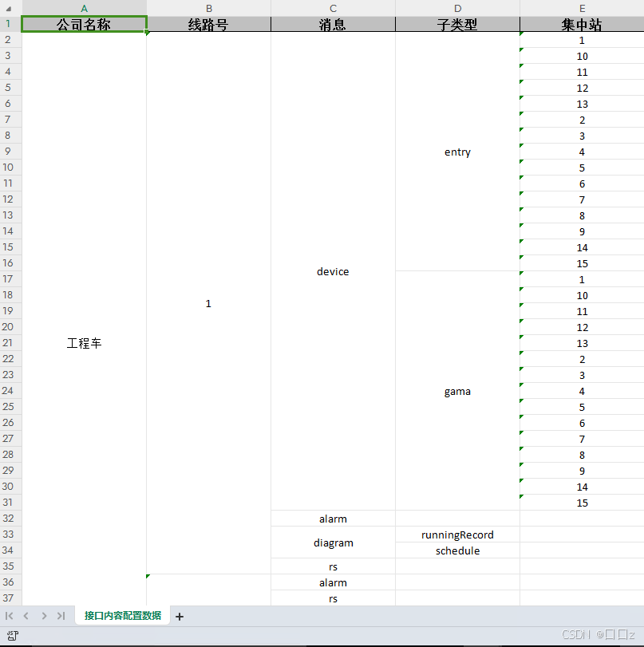Click empty cell D32 beside alarm
This screenshot has width=644, height=647.
click(x=457, y=519)
